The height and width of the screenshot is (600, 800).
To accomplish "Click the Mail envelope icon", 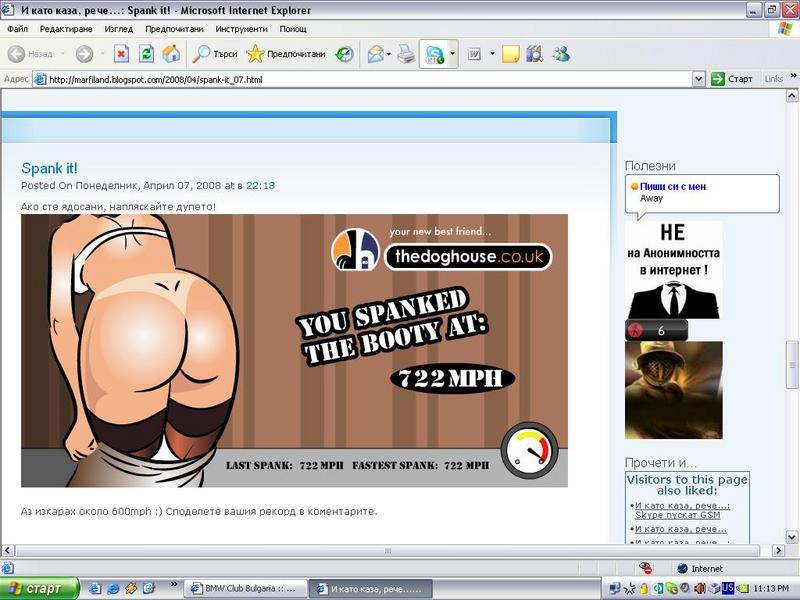I will (375, 54).
